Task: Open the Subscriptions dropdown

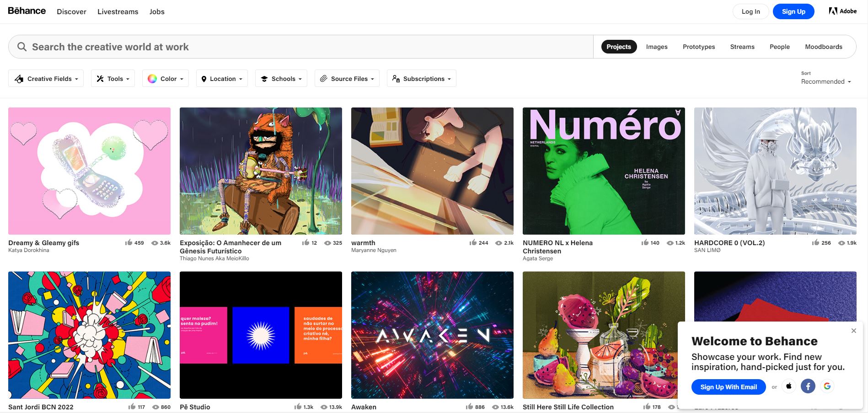Action: pos(421,78)
